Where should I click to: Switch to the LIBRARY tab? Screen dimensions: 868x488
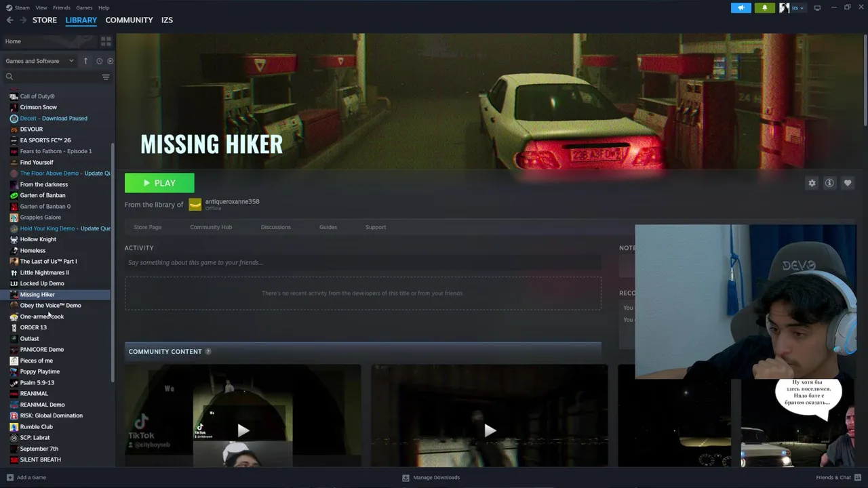pos(81,20)
